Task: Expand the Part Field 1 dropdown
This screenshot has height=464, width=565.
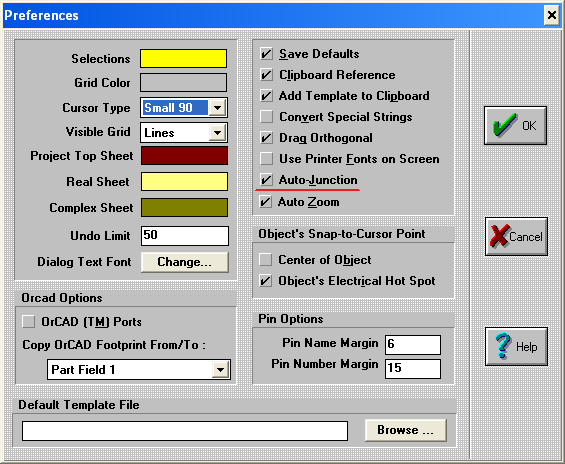Action: [x=220, y=370]
